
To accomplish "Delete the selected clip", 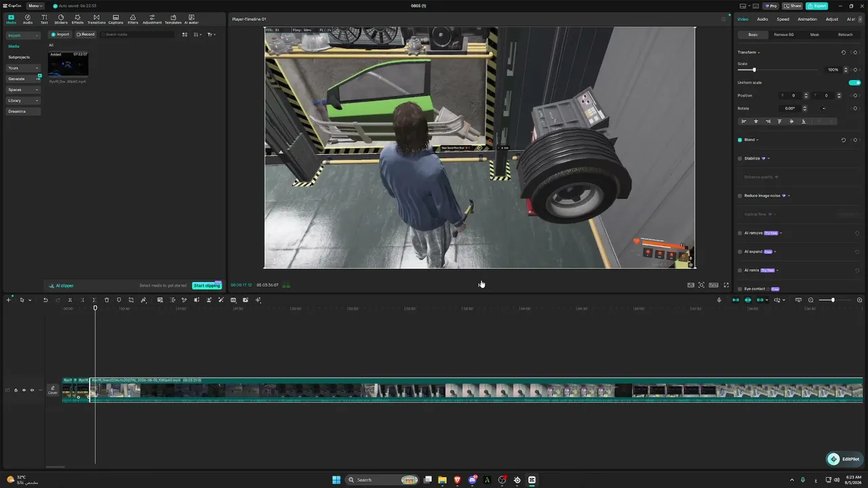I will point(106,300).
